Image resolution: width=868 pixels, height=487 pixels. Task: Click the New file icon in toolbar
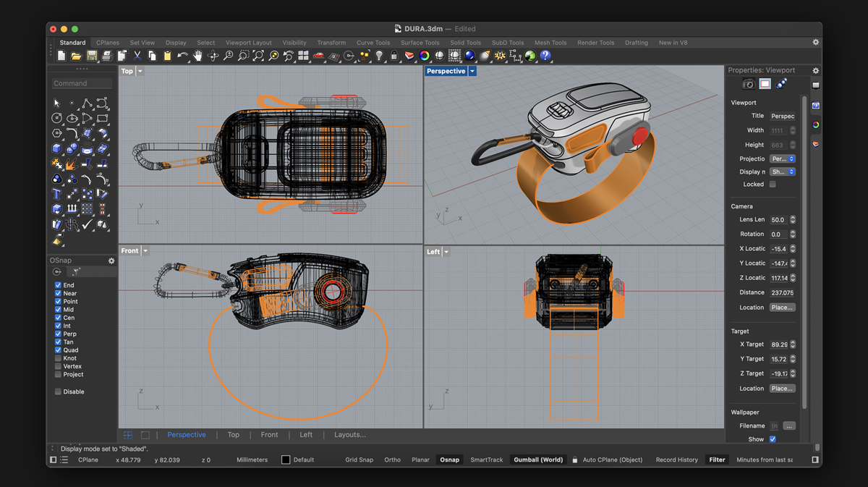pos(61,56)
